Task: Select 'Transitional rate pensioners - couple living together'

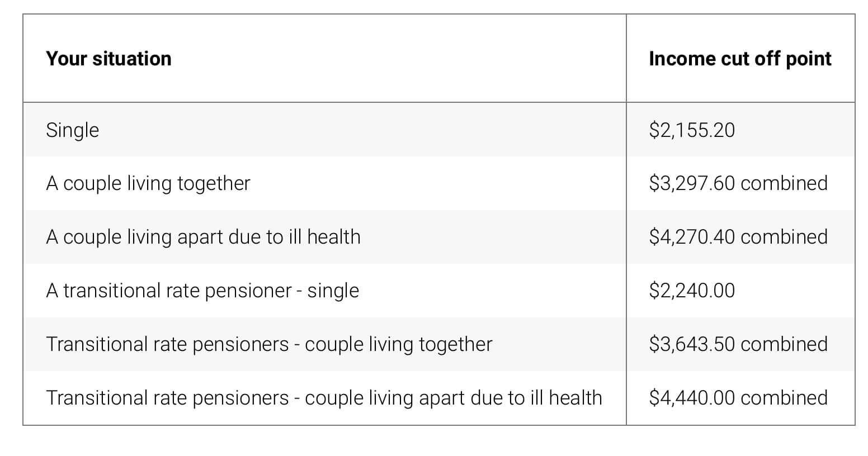Action: [x=269, y=344]
